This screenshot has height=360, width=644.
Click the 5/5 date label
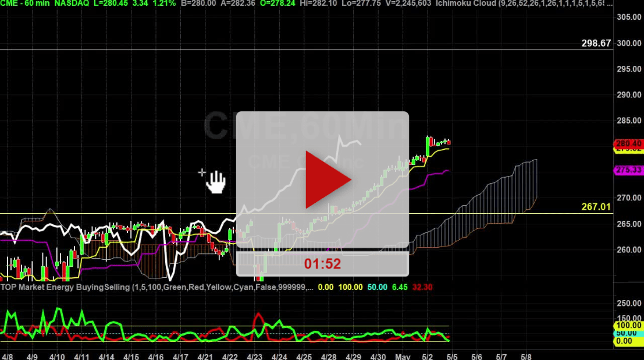click(452, 357)
